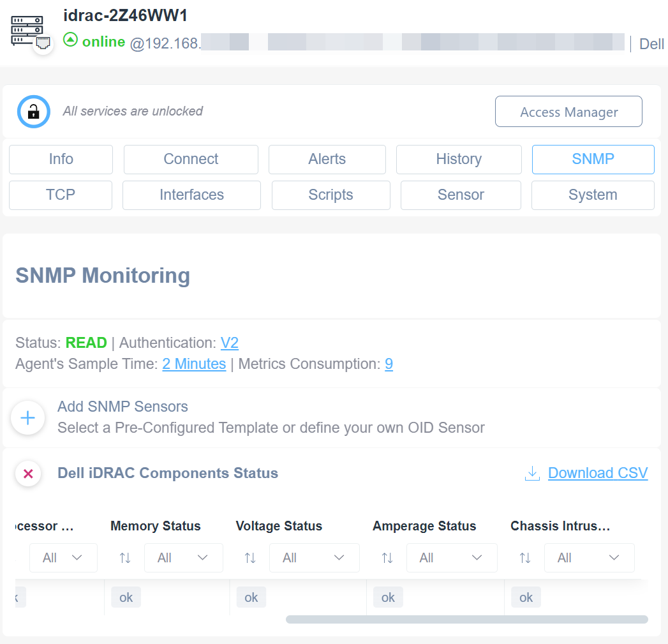Click the READ status text
This screenshot has width=668, height=644.
pyautogui.click(x=86, y=343)
